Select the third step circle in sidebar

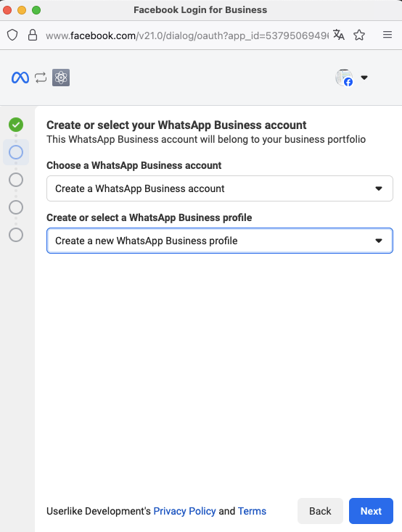(16, 180)
